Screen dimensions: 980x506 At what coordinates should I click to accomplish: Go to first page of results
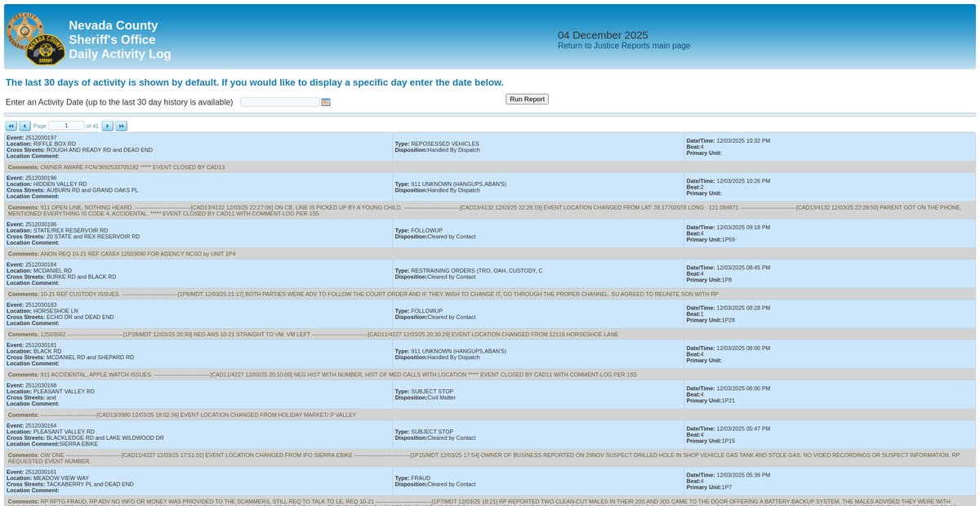pyautogui.click(x=11, y=126)
